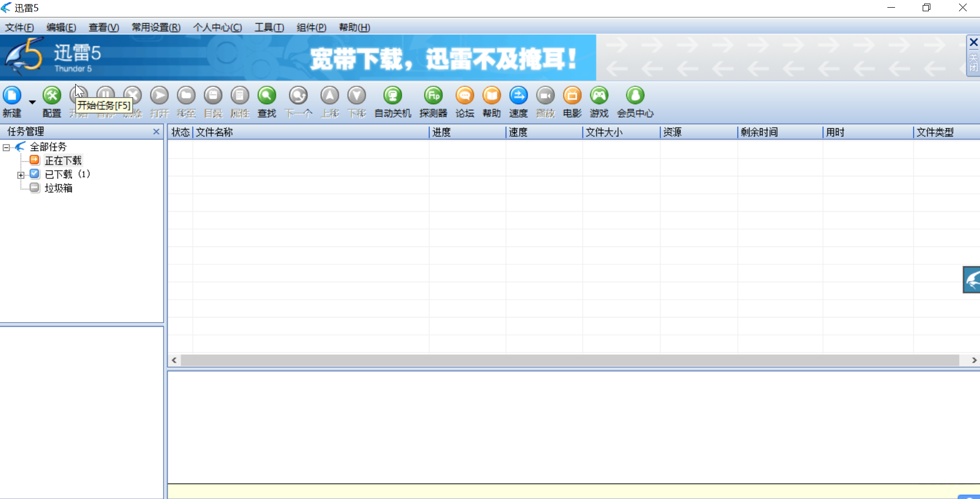Select 垃圾箱 in the task tree
The height and width of the screenshot is (499, 980).
pos(58,188)
